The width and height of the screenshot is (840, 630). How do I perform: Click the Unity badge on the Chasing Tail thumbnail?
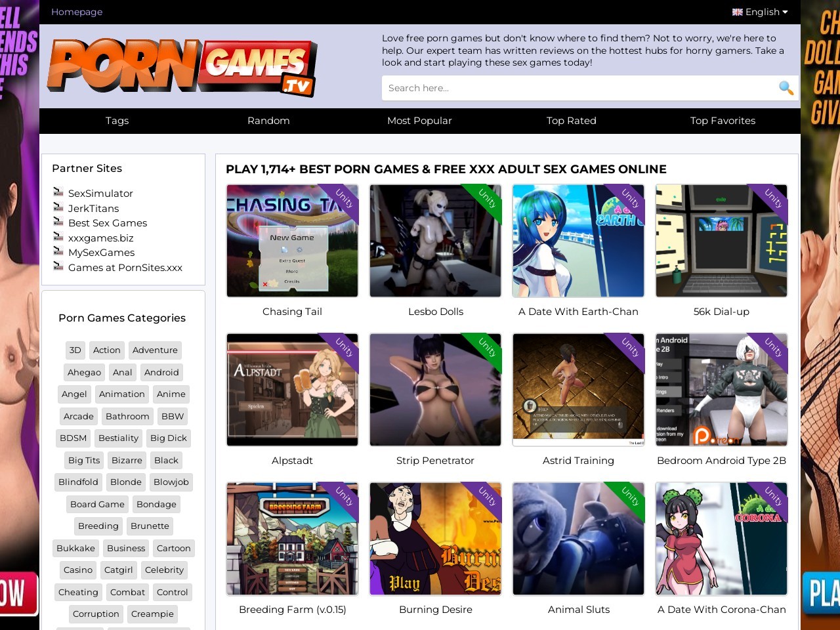(345, 199)
